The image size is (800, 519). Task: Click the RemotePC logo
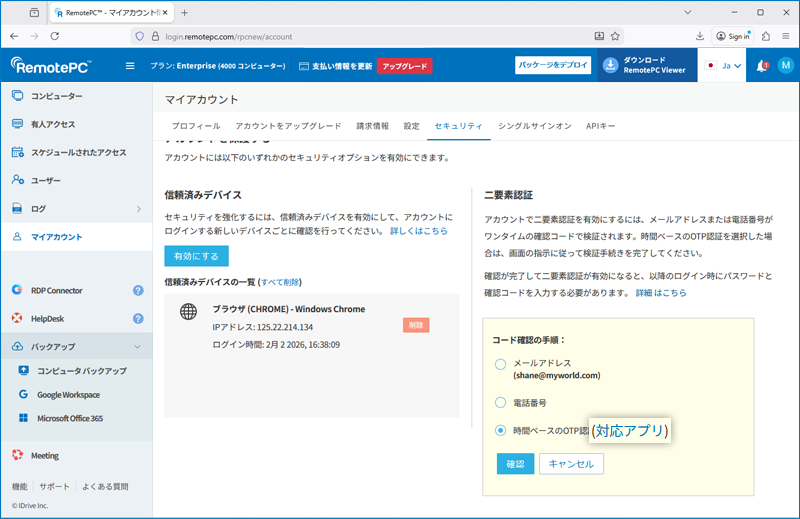(x=51, y=66)
